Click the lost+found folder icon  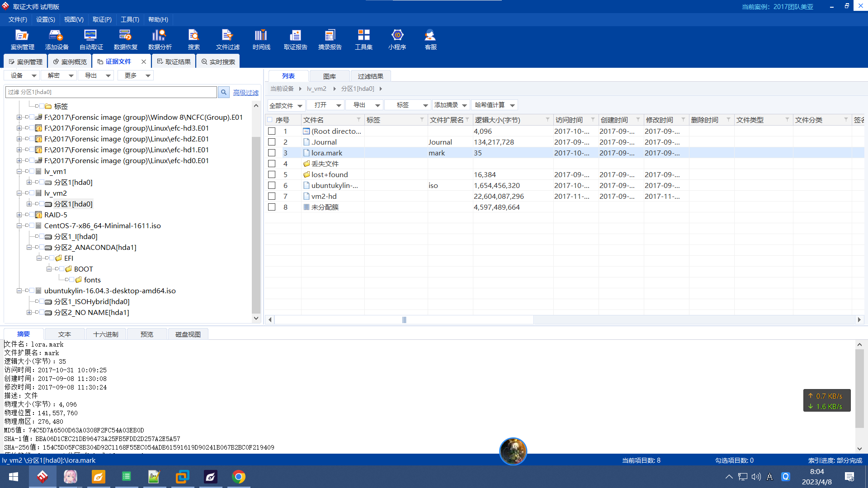tap(307, 174)
